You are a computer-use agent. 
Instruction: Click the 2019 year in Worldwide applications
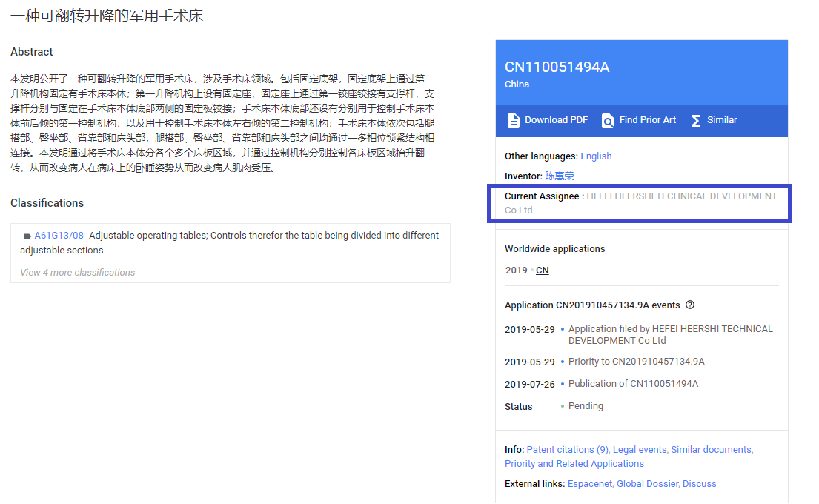pyautogui.click(x=516, y=271)
